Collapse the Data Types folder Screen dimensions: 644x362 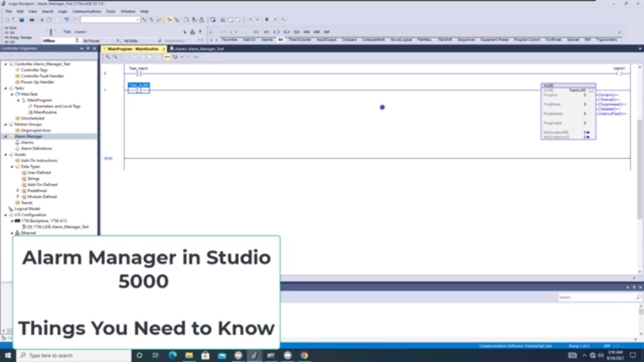pos(12,166)
